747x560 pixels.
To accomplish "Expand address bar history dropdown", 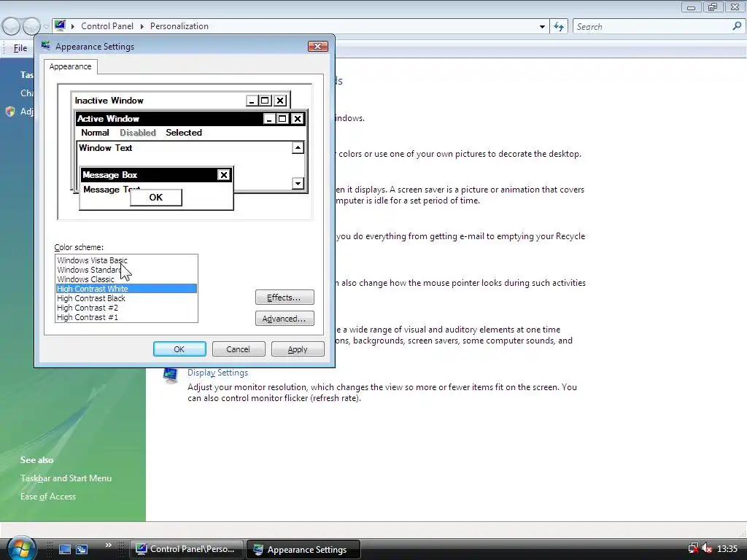I will point(542,27).
